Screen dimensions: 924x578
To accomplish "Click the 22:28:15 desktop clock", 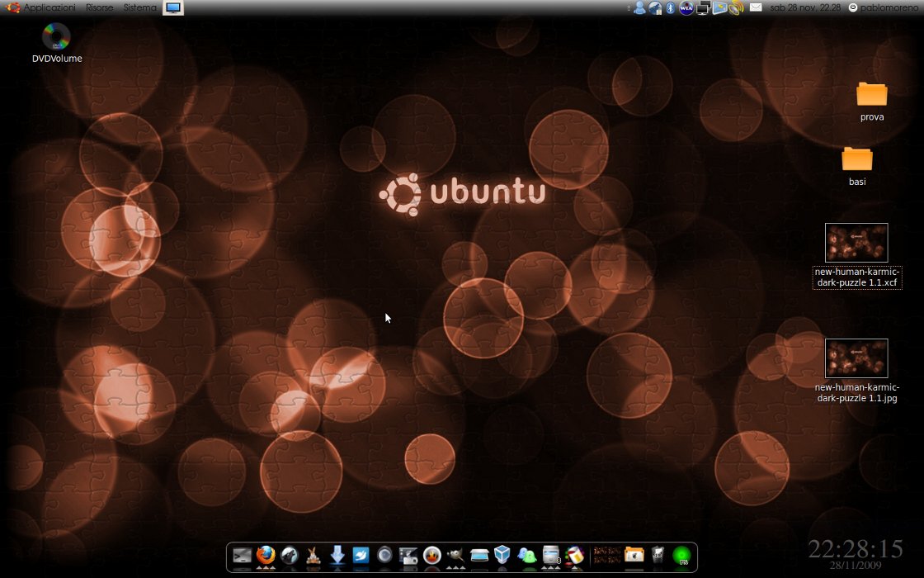I will (x=855, y=549).
